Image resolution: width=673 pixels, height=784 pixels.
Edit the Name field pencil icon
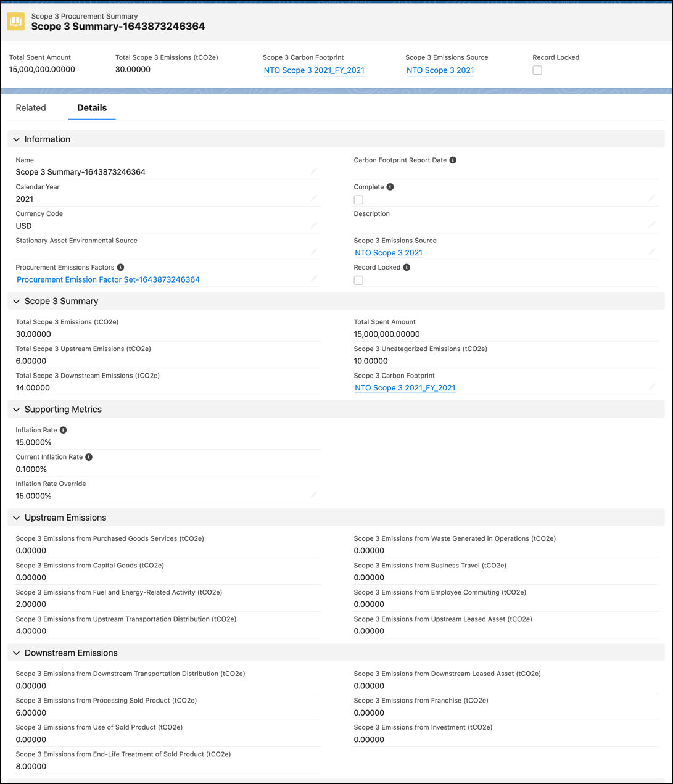(314, 171)
